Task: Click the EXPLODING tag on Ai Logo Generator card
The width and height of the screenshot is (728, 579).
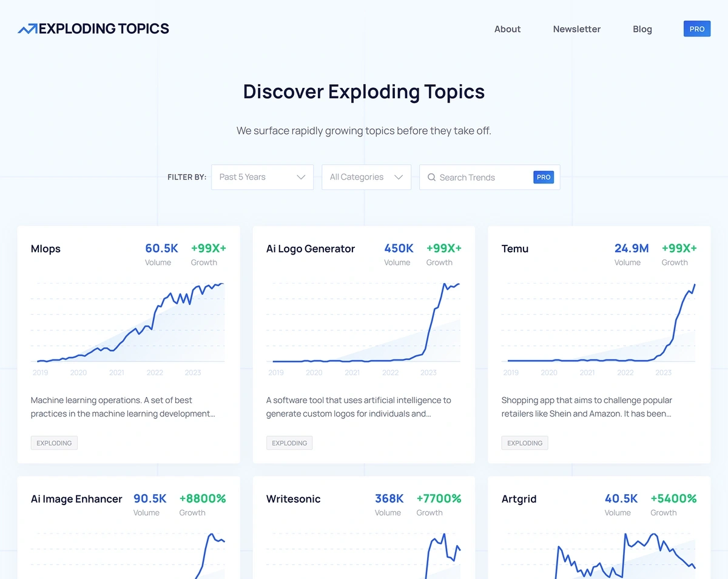Action: pyautogui.click(x=289, y=443)
